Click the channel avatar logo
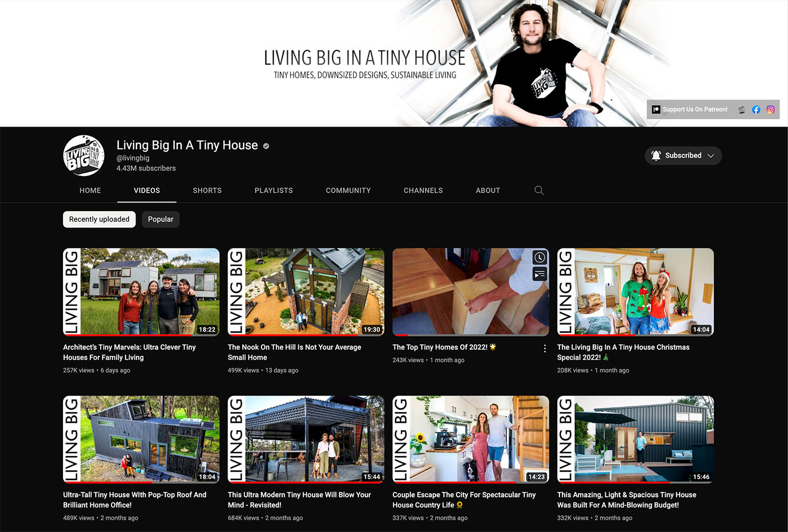The height and width of the screenshot is (532, 788). pyautogui.click(x=84, y=155)
